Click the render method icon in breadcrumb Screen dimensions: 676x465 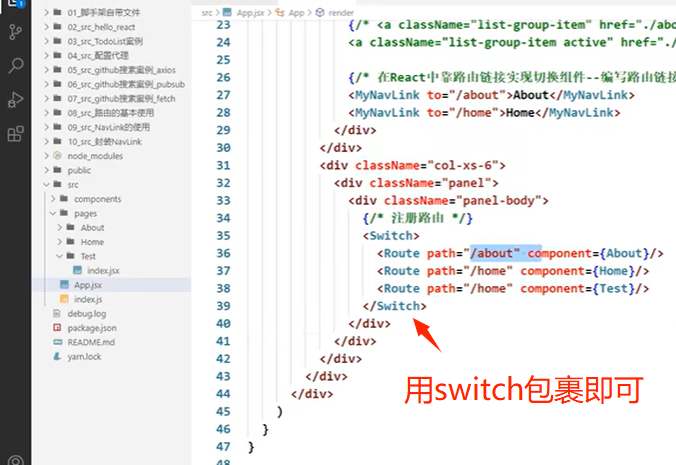click(320, 12)
